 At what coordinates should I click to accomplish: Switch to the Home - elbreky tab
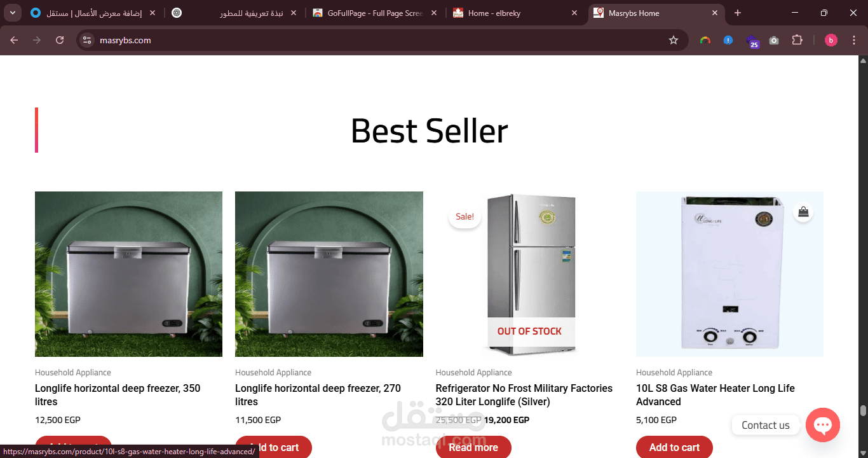pos(516,13)
